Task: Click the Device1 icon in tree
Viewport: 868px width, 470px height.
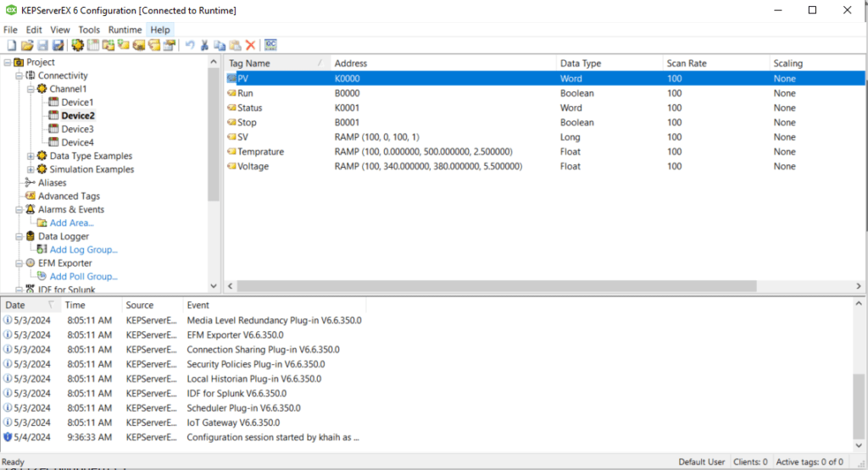Action: click(x=53, y=102)
